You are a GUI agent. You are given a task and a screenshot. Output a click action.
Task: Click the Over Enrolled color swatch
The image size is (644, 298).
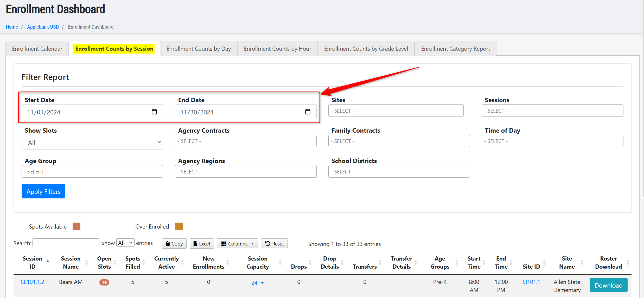tap(178, 226)
